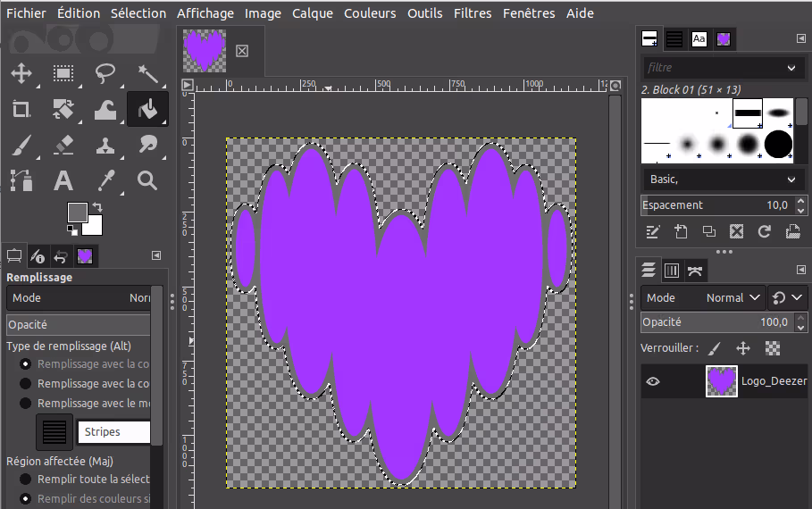Open the Filtres menu
The height and width of the screenshot is (509, 812).
(x=472, y=13)
